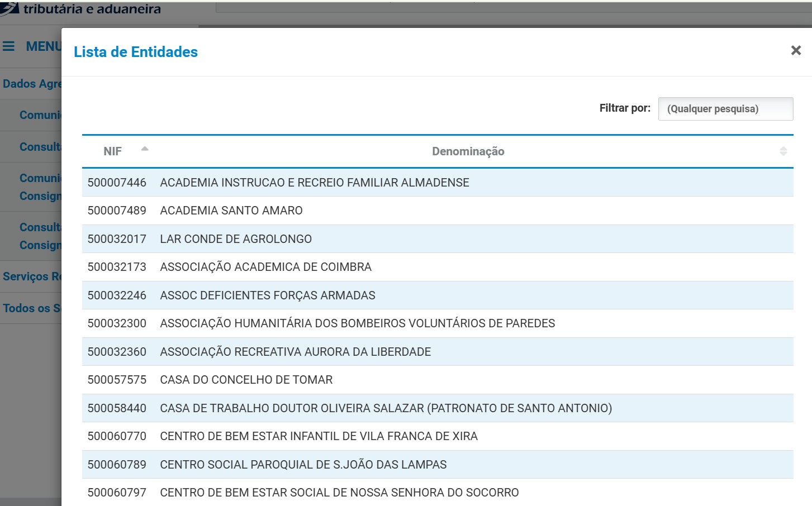The image size is (812, 506).
Task: Click the hamburger MENU icon
Action: 9,46
